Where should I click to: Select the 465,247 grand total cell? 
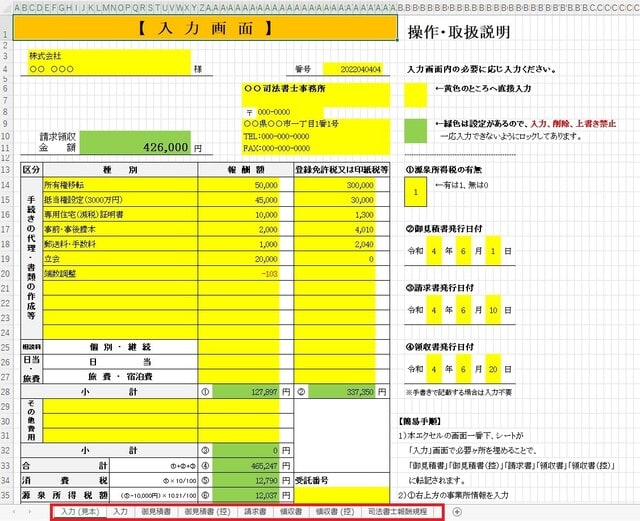(246, 465)
